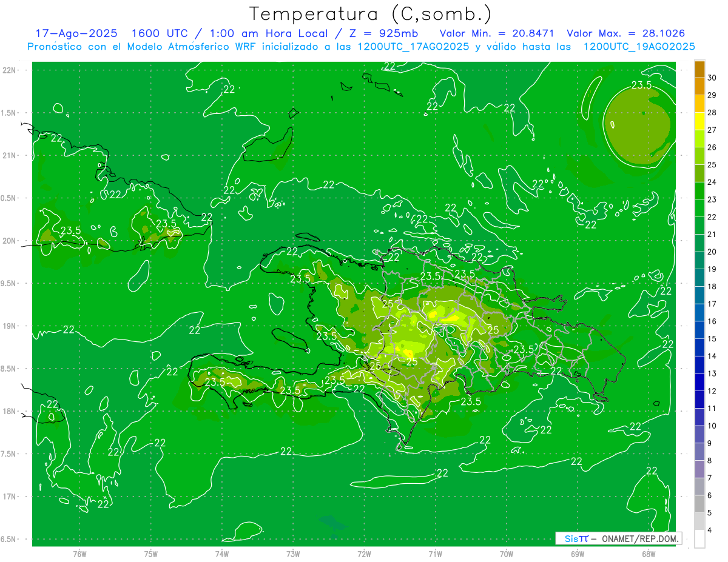Click the '69W' longitude axis label
This screenshot has height=562, width=728.
pyautogui.click(x=578, y=554)
